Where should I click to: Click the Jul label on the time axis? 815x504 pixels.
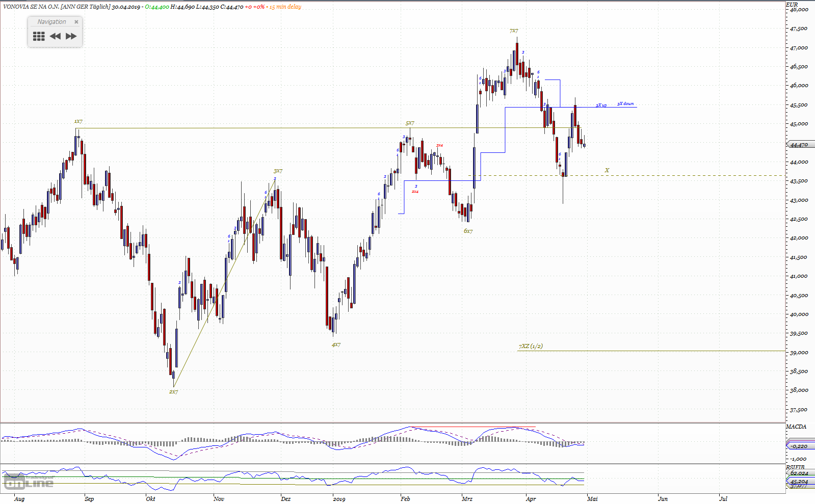tap(723, 499)
